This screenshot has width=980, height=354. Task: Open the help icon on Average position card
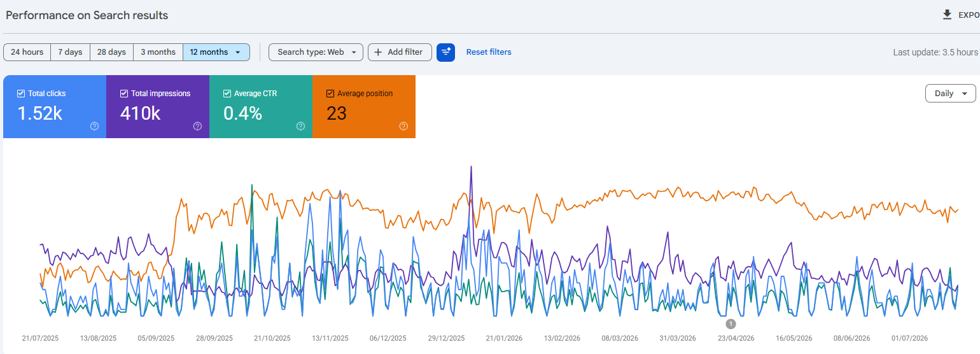tap(403, 126)
